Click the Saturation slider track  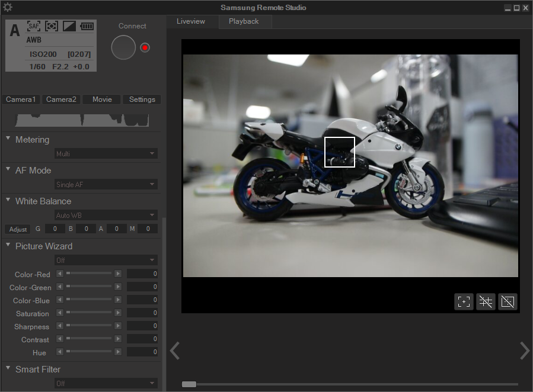point(90,313)
